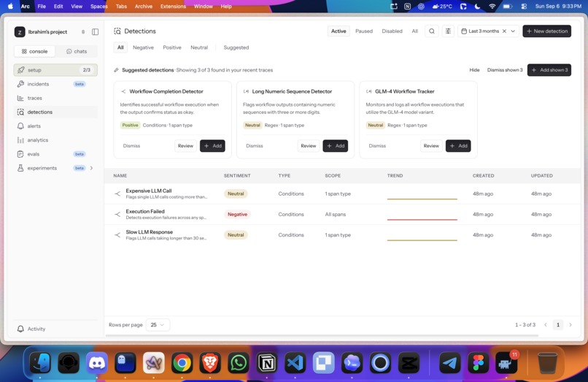Open Telegram from the dock

pyautogui.click(x=449, y=363)
